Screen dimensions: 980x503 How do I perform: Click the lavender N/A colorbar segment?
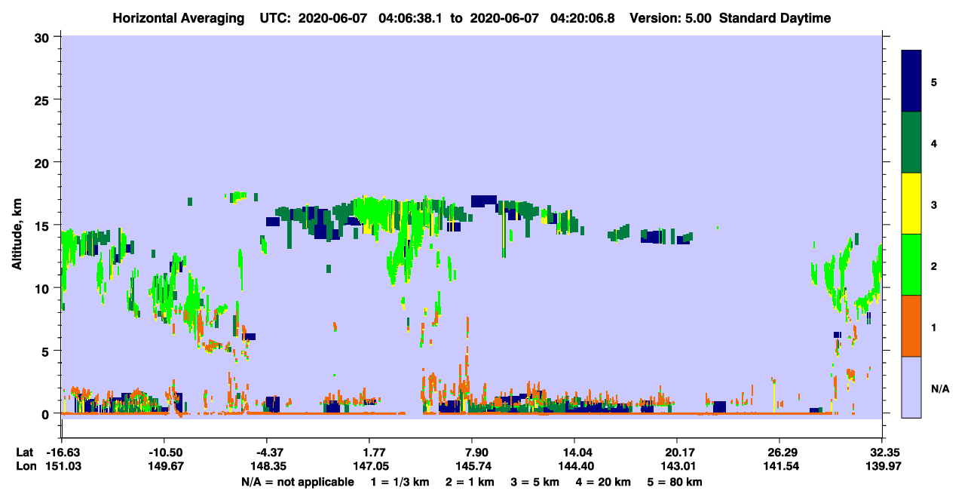(911, 387)
